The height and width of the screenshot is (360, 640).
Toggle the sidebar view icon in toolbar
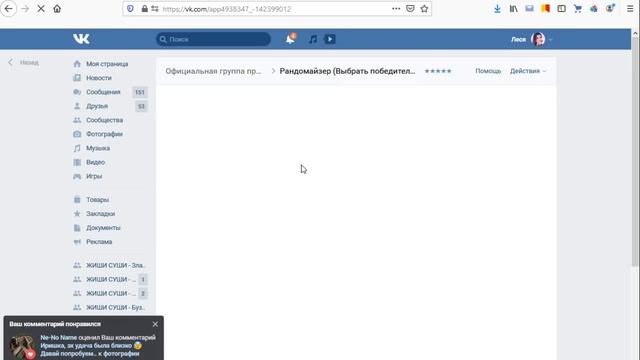562,9
